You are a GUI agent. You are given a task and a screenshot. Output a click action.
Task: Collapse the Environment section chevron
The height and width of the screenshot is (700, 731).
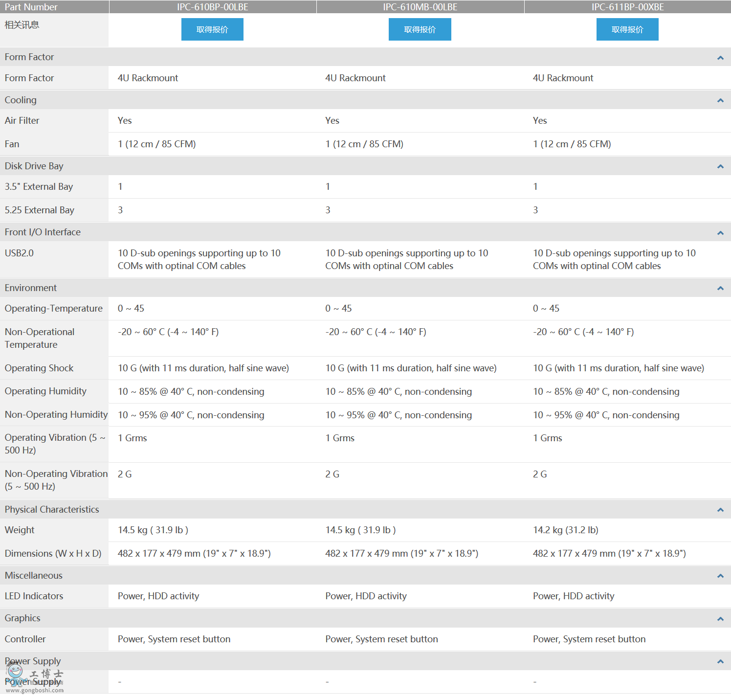[720, 288]
